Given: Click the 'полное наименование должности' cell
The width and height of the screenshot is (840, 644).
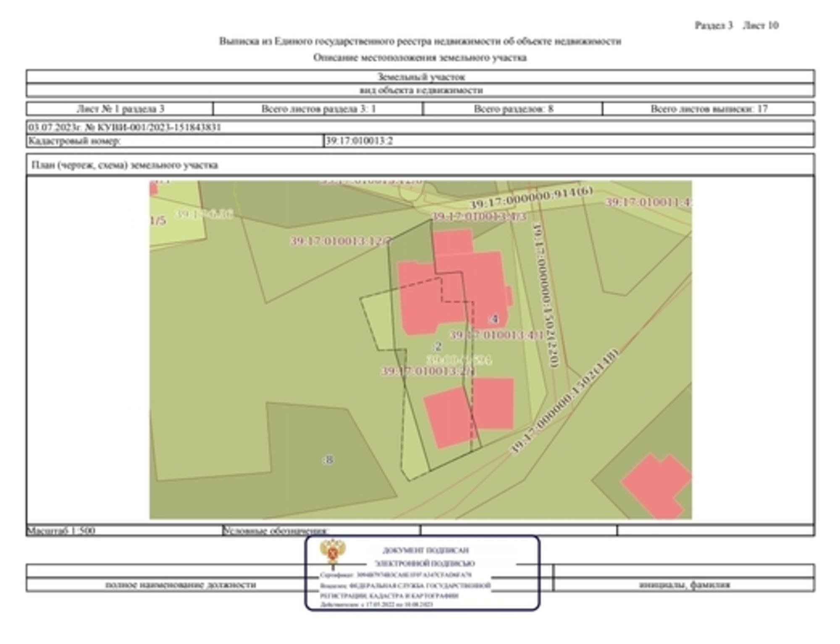Looking at the screenshot, I should point(180,584).
